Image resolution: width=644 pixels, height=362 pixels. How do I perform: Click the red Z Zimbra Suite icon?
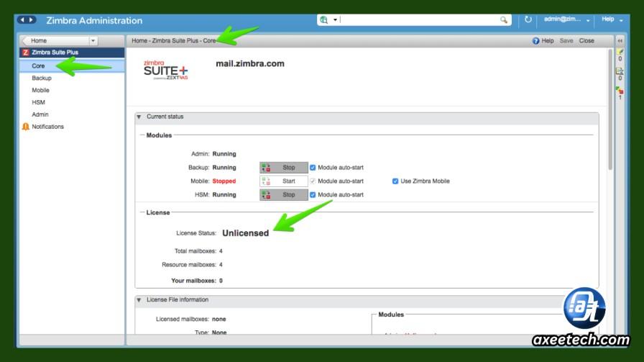pos(25,53)
